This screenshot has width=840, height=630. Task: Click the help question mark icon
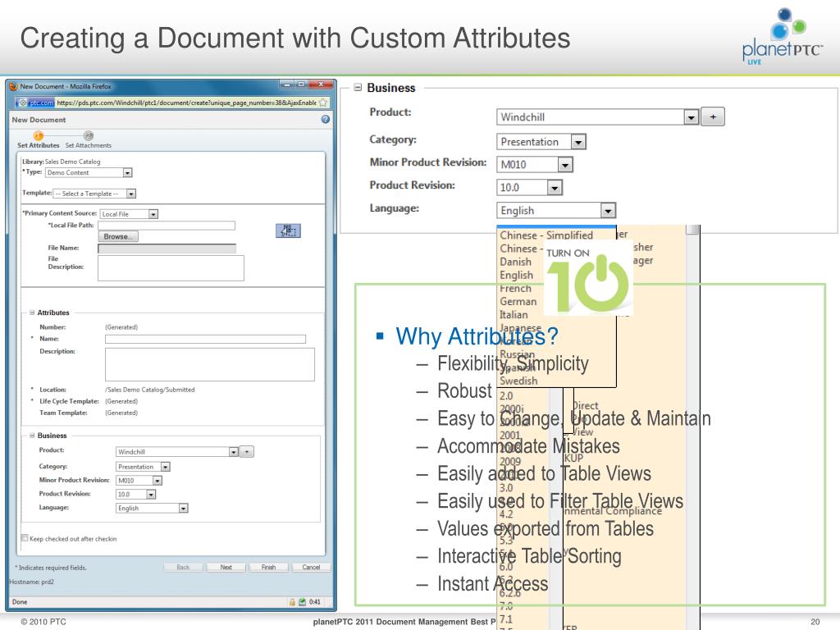pos(325,120)
